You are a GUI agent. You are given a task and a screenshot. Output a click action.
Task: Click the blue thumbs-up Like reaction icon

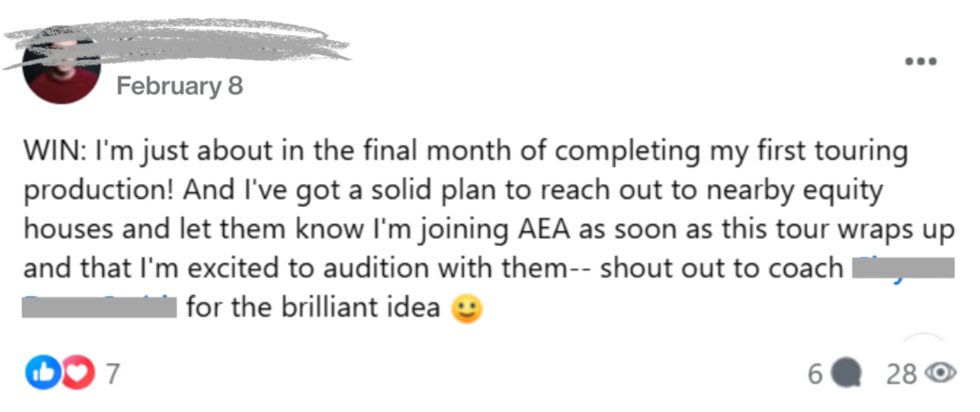(x=43, y=373)
